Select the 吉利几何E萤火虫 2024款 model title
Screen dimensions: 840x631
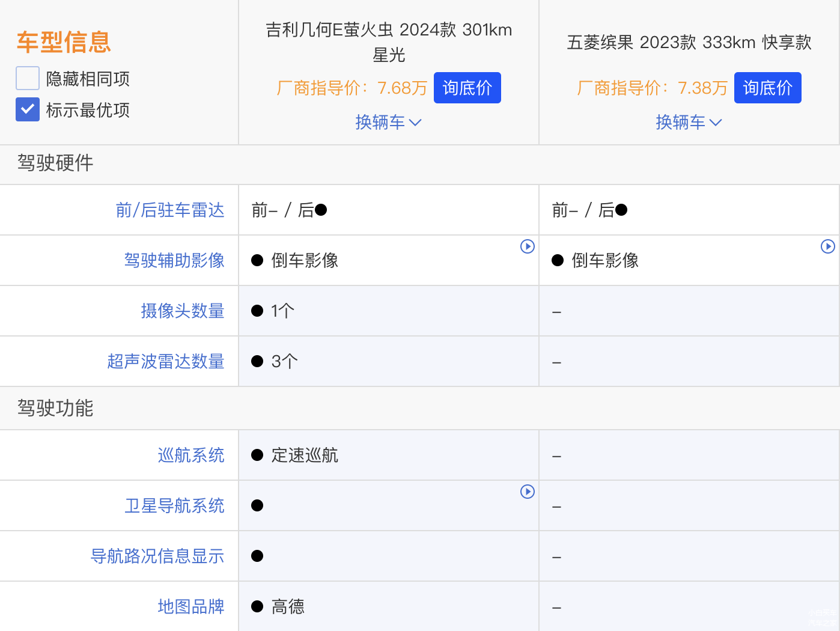[x=389, y=42]
